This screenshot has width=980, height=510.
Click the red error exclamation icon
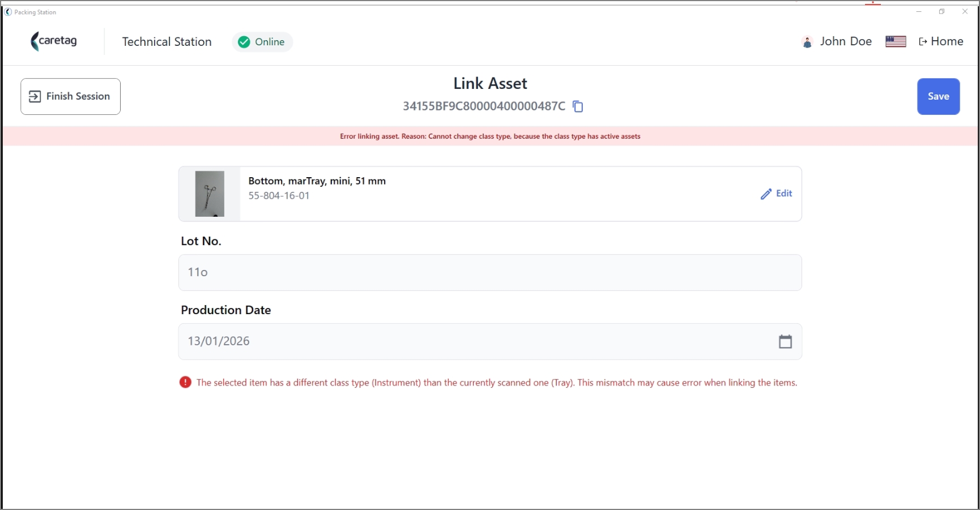coord(185,383)
